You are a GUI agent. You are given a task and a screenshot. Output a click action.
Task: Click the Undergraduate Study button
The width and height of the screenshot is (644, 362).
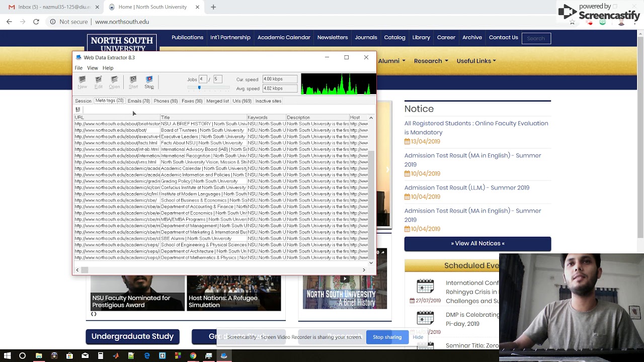click(132, 336)
